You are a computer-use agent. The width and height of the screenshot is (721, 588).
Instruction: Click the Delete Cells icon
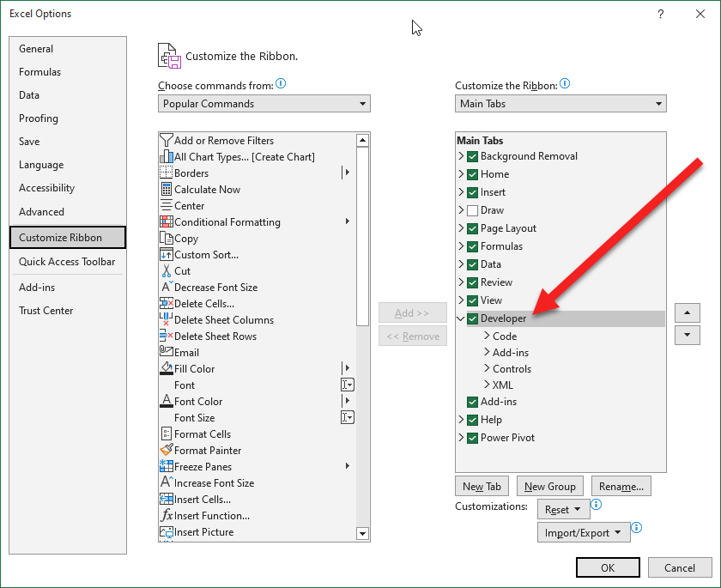(166, 303)
